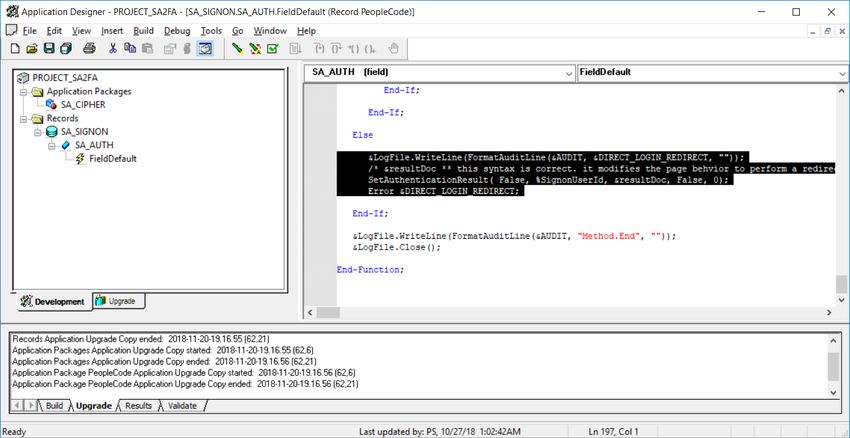This screenshot has width=850, height=438.
Task: Open the Window menu
Action: [270, 31]
